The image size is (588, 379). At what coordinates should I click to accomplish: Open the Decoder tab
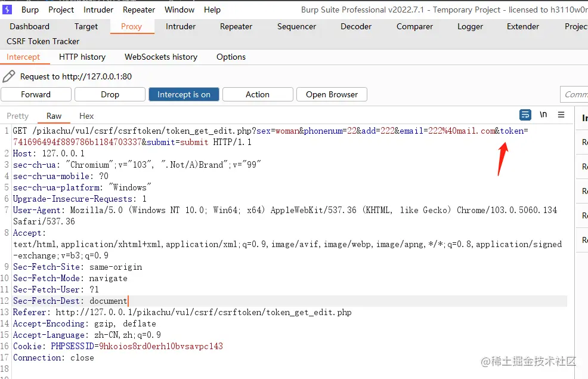356,26
